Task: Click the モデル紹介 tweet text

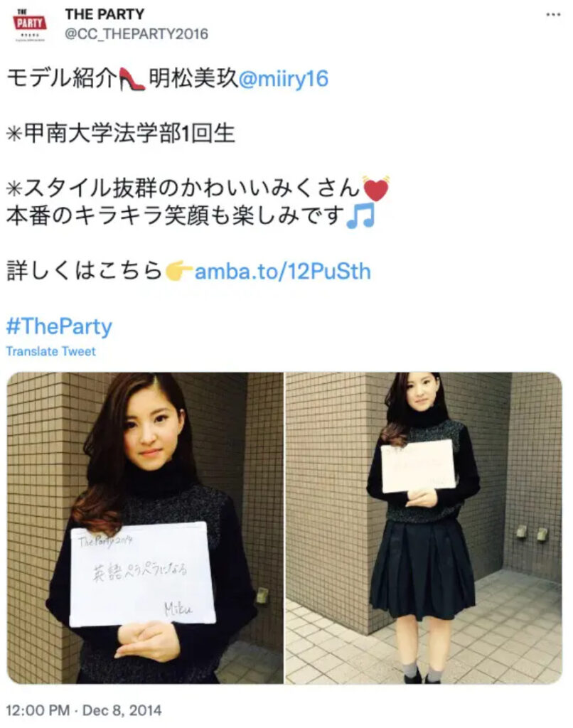Action: 61,78
